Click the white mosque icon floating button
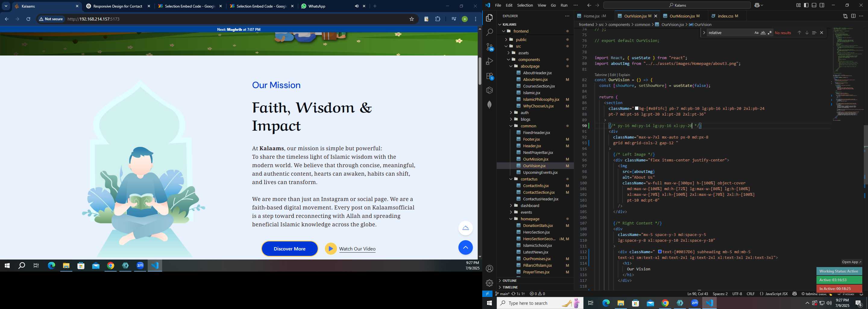The image size is (868, 309). (x=465, y=228)
